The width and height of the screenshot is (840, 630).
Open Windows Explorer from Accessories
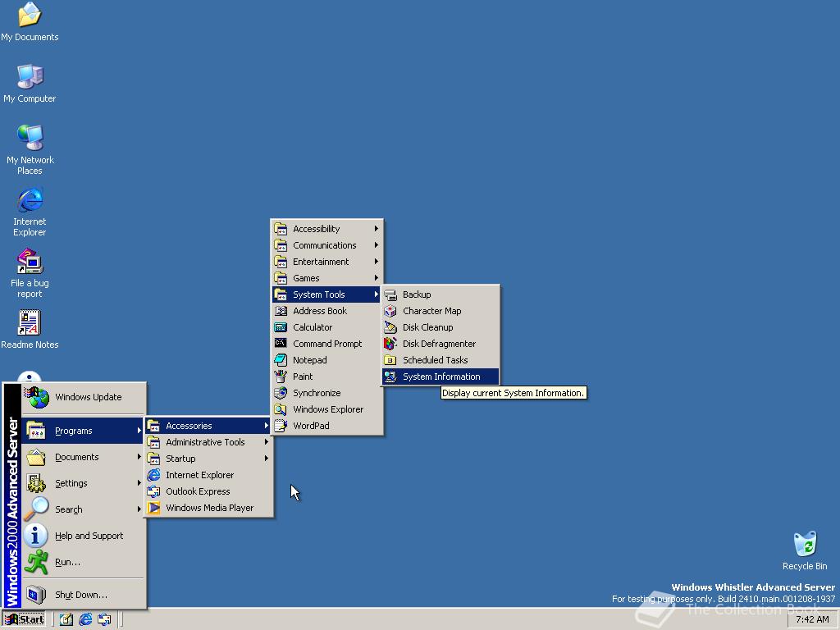tap(326, 410)
